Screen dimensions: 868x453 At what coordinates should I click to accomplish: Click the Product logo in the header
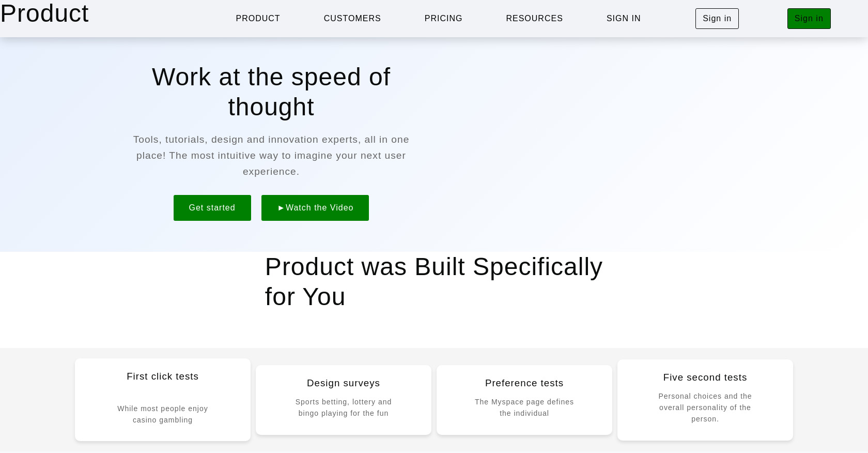44,13
